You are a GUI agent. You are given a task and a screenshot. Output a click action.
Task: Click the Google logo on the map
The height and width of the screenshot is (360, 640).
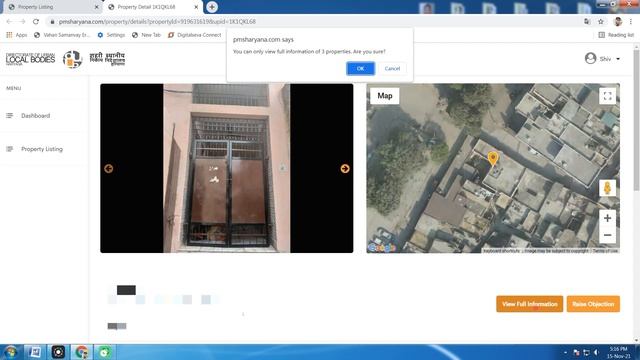coord(382,248)
